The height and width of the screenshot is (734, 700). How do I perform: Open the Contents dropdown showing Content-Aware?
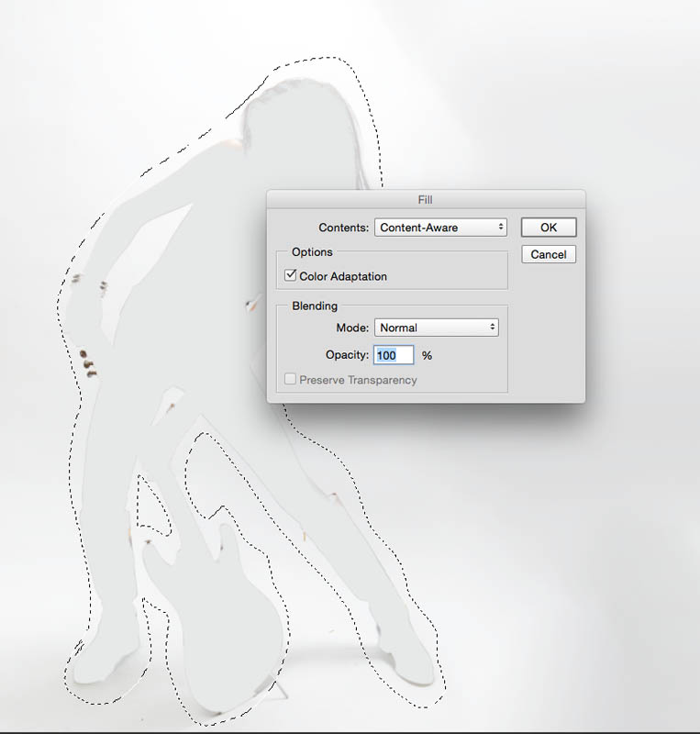coord(440,228)
